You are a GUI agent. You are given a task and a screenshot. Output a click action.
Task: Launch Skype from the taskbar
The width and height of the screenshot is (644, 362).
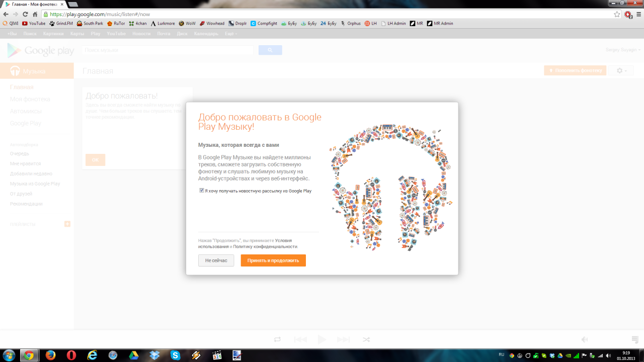coord(175,355)
